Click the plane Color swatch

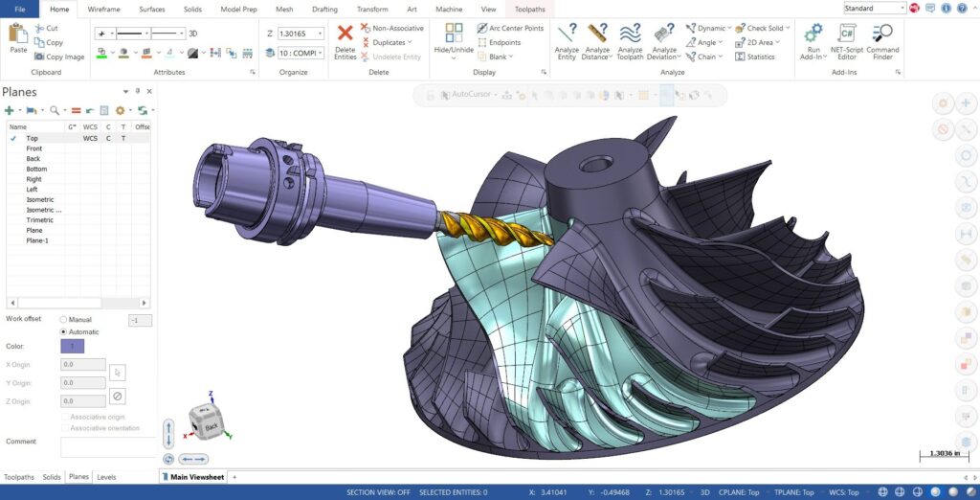click(x=72, y=346)
